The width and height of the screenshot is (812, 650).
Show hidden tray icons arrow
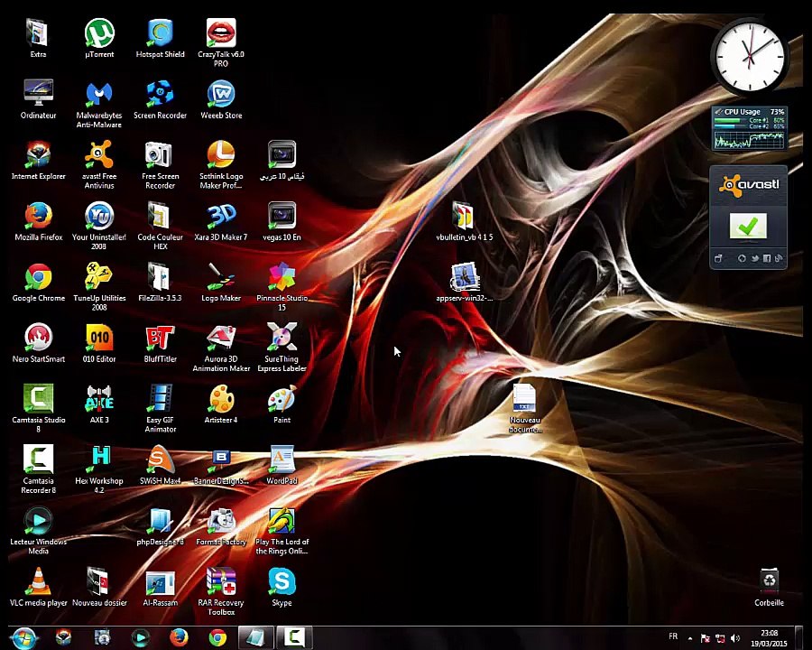[x=690, y=638]
